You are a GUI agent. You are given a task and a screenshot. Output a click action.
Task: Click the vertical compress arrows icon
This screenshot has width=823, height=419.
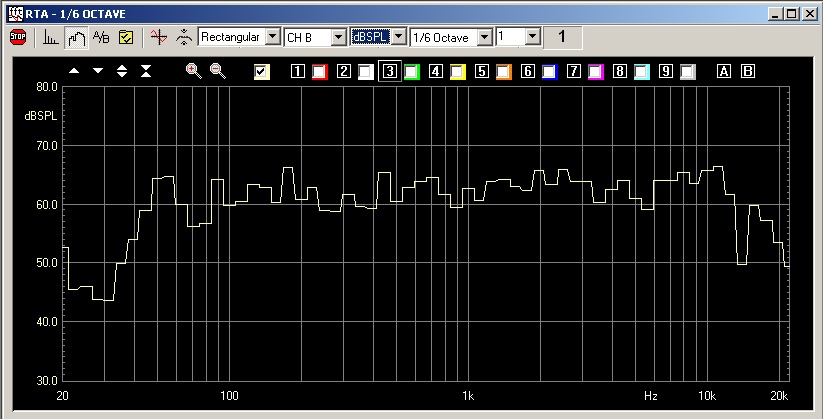[x=146, y=71]
